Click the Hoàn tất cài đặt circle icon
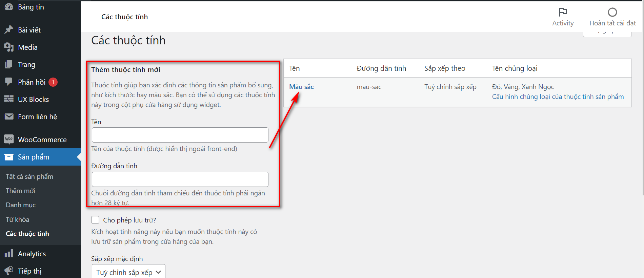The image size is (644, 278). (612, 12)
